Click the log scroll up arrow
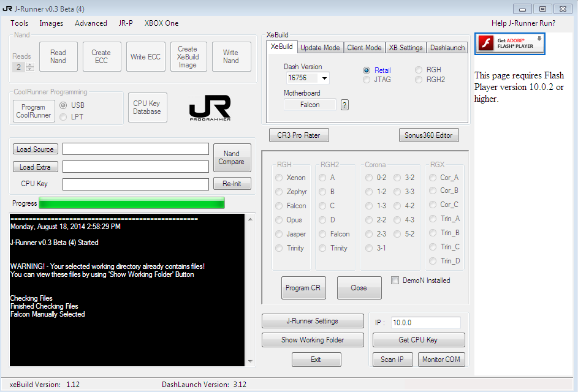 [250, 219]
